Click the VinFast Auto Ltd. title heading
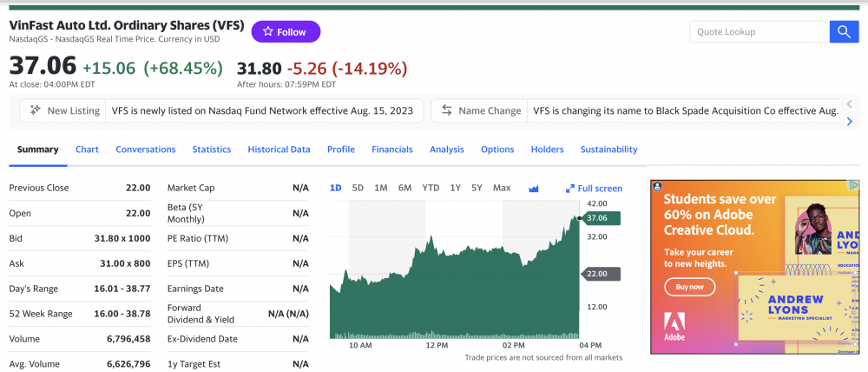The height and width of the screenshot is (372, 868). pos(126,25)
